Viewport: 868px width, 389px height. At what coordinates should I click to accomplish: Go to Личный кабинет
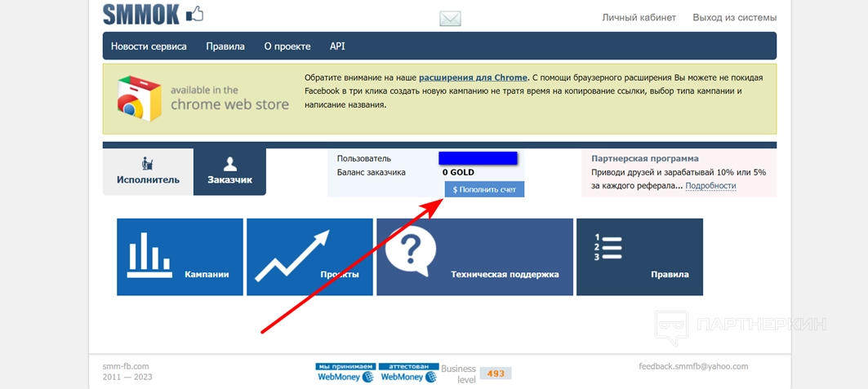click(639, 18)
